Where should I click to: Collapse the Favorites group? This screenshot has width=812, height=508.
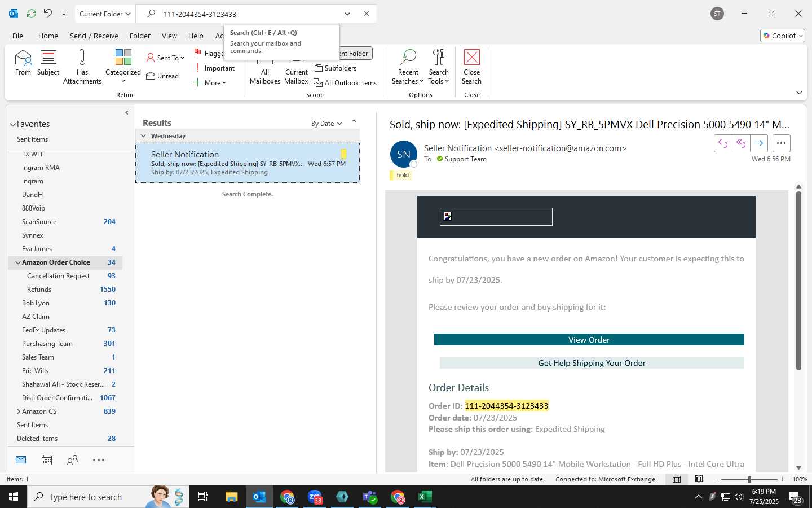(13, 125)
